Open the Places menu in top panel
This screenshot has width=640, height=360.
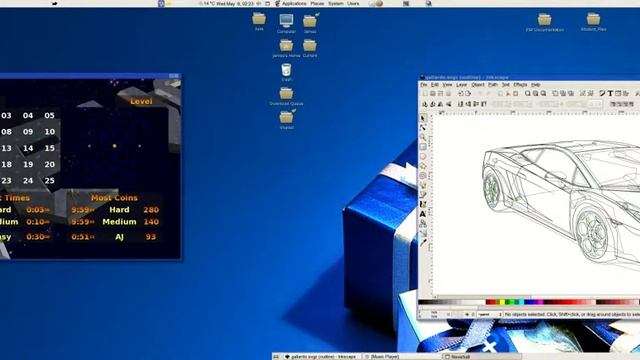coord(317,3)
